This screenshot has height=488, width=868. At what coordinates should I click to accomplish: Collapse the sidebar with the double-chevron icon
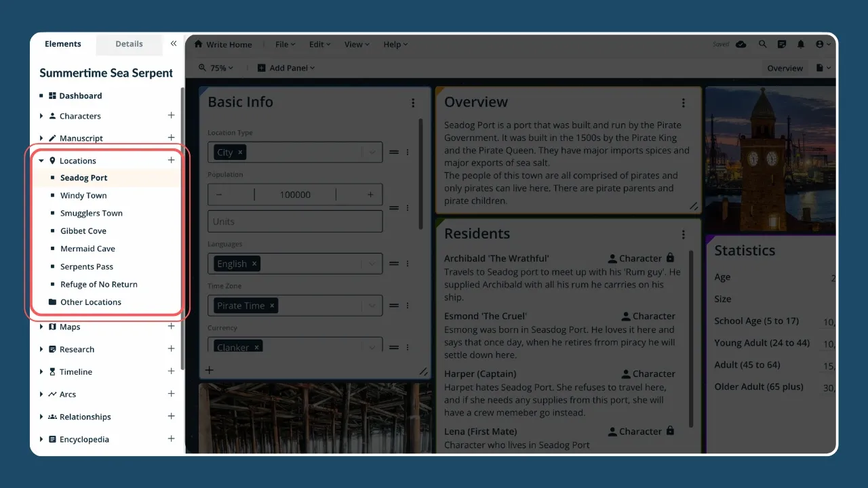[x=174, y=43]
